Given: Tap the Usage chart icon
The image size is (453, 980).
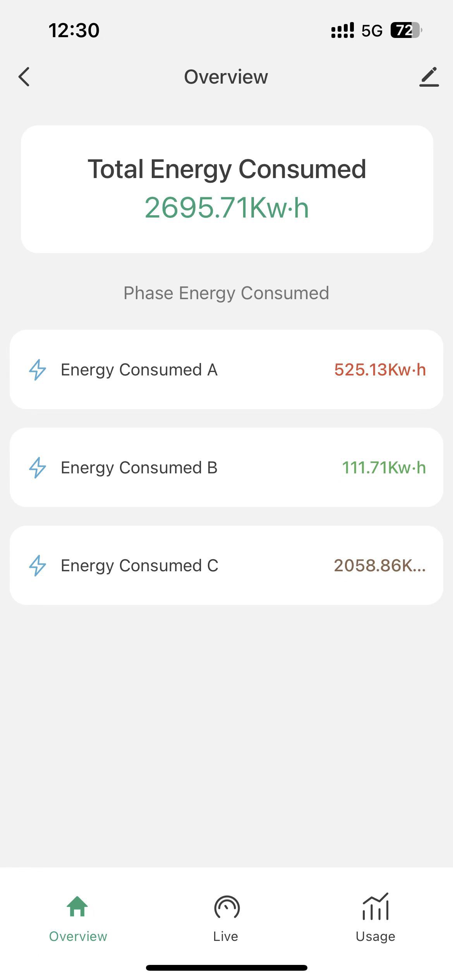Looking at the screenshot, I should (375, 907).
